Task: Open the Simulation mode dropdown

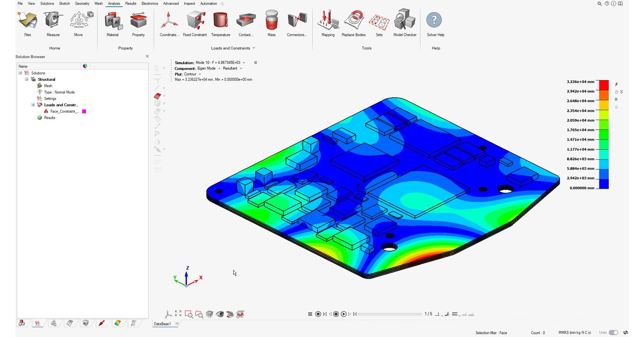Action: pos(244,62)
